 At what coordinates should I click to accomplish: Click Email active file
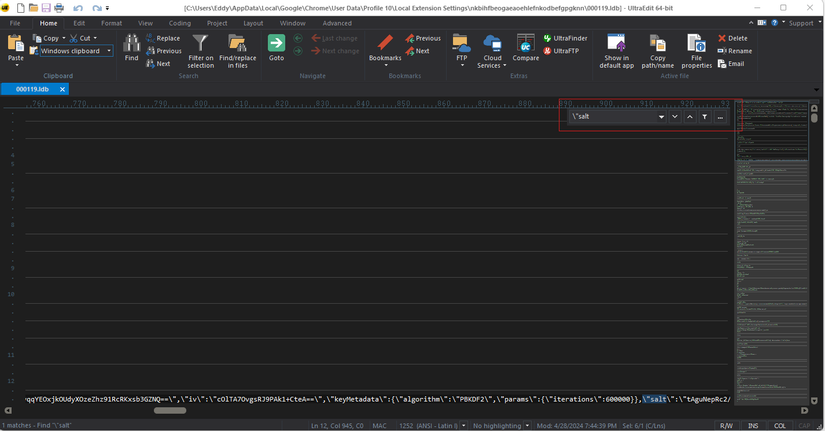pos(731,64)
